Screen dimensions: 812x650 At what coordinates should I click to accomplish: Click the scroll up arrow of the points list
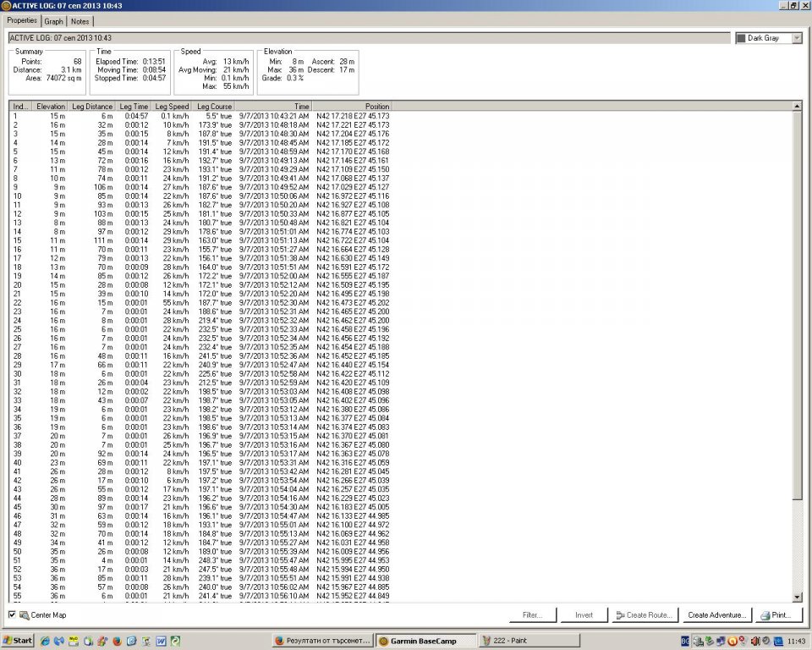pyautogui.click(x=797, y=106)
